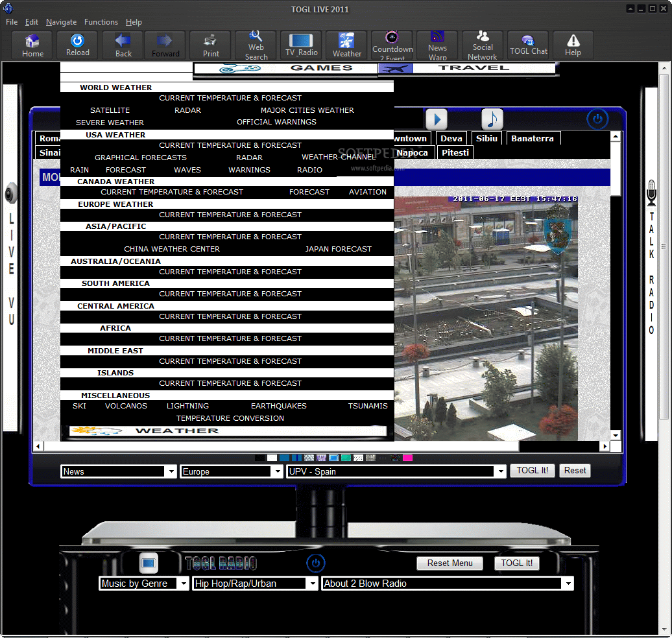The height and width of the screenshot is (638, 672).
Task: Open the Travel banner
Action: click(467, 68)
